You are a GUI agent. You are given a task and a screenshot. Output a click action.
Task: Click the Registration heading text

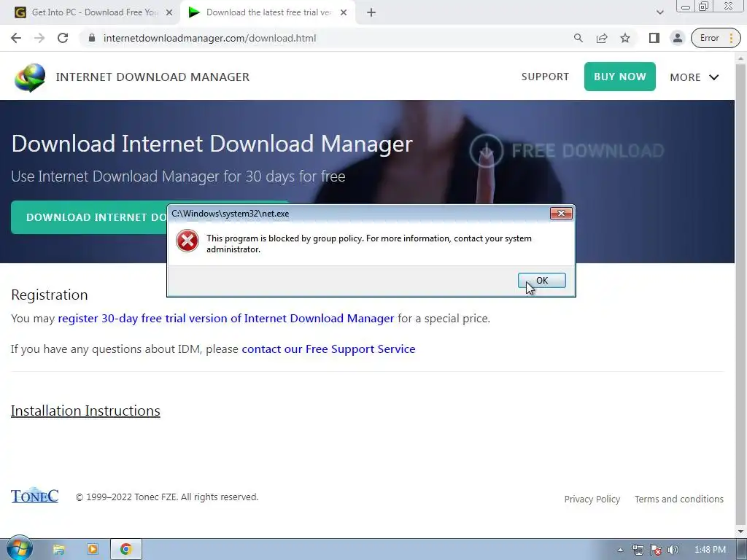pos(50,295)
